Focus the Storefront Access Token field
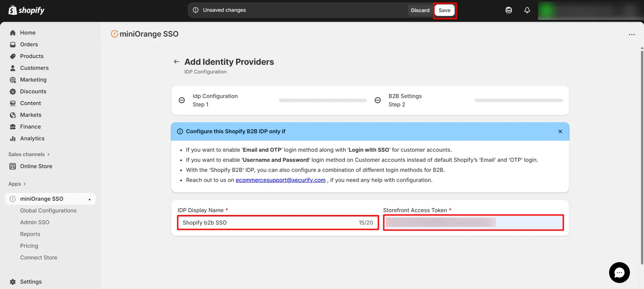Screen dimensions: 644x289 click(473, 223)
